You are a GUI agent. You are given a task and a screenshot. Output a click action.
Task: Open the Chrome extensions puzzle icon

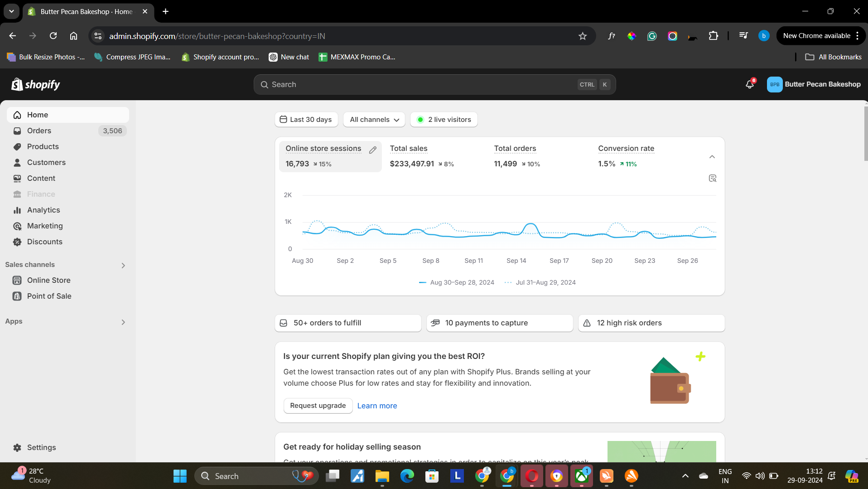[x=714, y=36]
